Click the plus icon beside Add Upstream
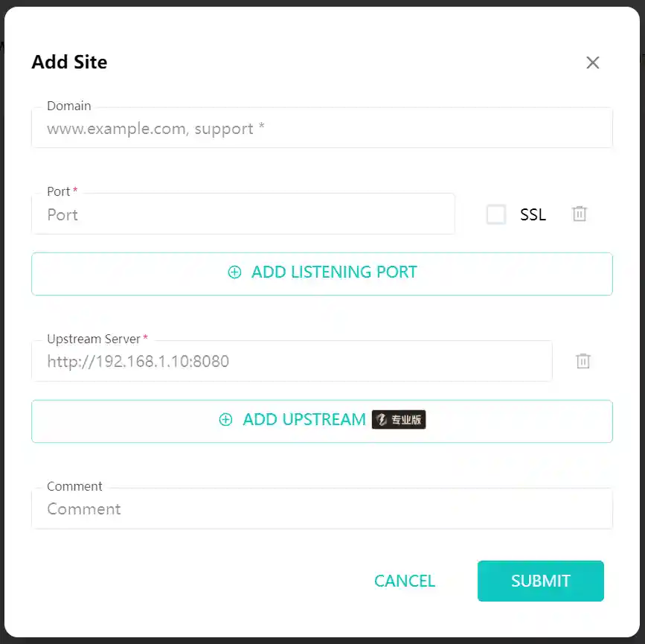This screenshot has width=645, height=644. click(x=225, y=420)
